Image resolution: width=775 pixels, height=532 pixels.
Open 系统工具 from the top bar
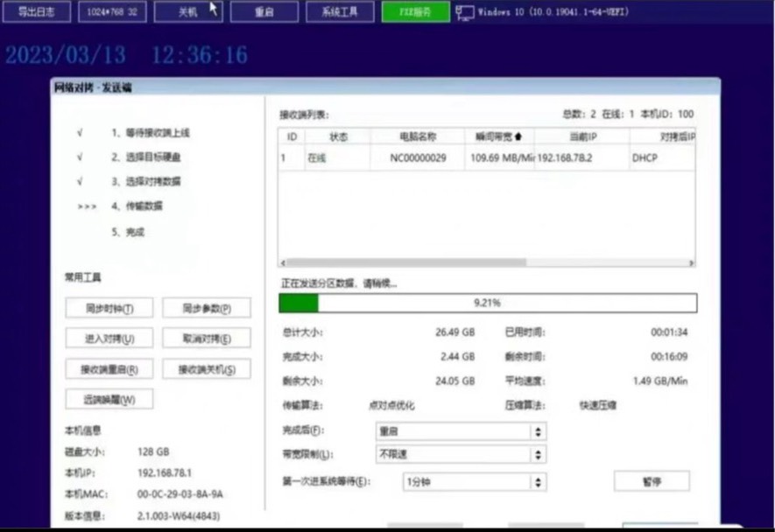point(339,12)
